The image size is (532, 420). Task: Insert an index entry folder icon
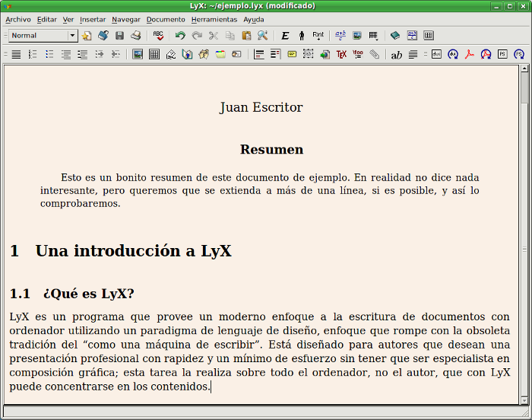click(x=220, y=54)
